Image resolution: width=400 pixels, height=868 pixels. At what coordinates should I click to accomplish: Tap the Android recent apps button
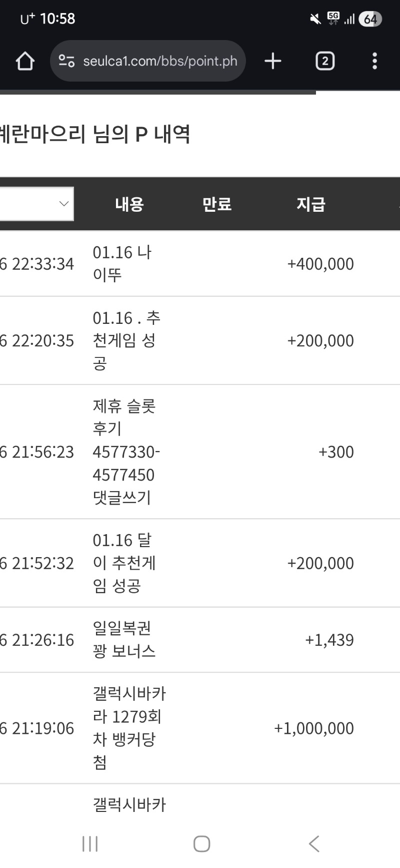click(89, 843)
